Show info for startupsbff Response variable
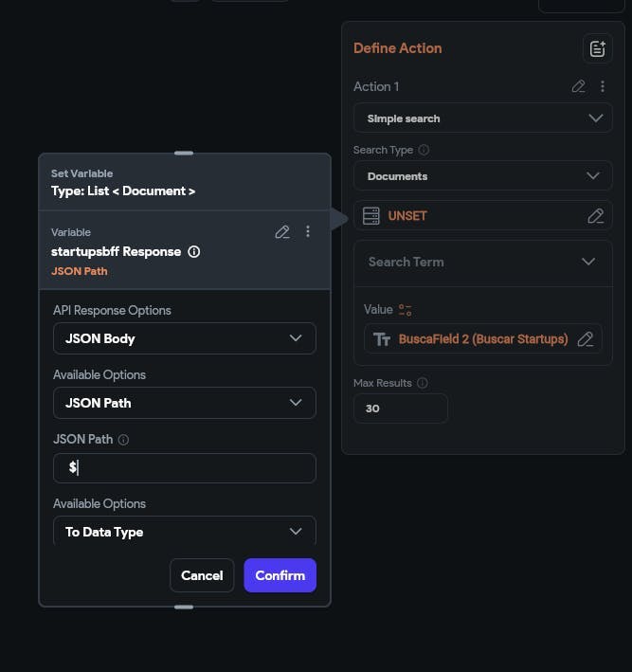This screenshot has width=632, height=672. click(193, 251)
